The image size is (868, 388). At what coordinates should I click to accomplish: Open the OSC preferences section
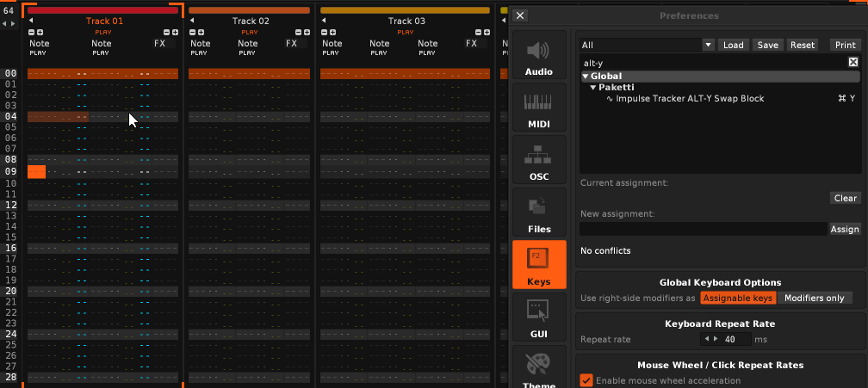pos(539,161)
